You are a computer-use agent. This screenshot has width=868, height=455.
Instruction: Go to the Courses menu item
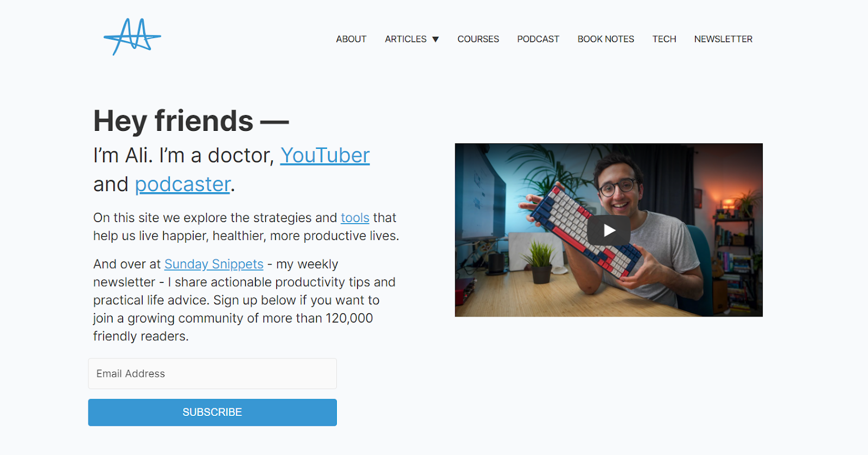478,39
